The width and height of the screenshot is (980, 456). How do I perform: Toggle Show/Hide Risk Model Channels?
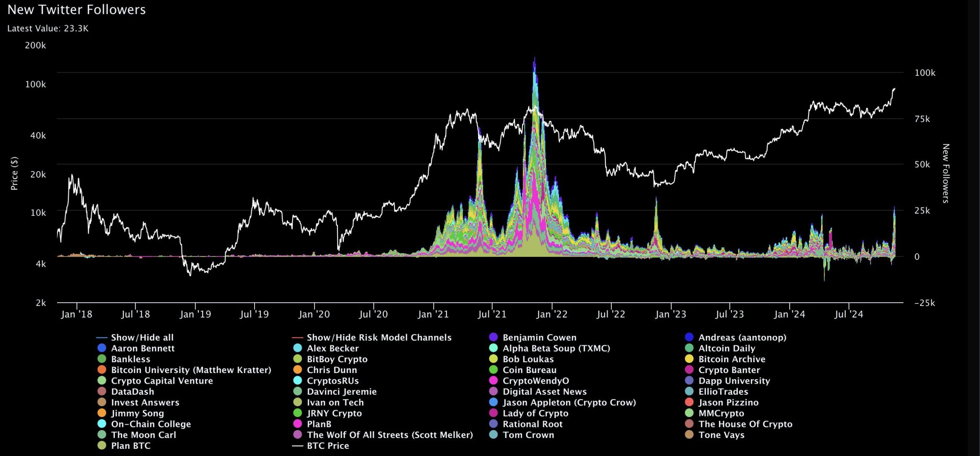point(379,337)
